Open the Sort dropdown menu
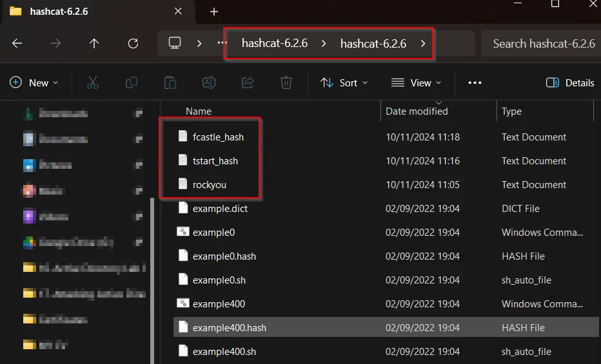 [x=344, y=82]
